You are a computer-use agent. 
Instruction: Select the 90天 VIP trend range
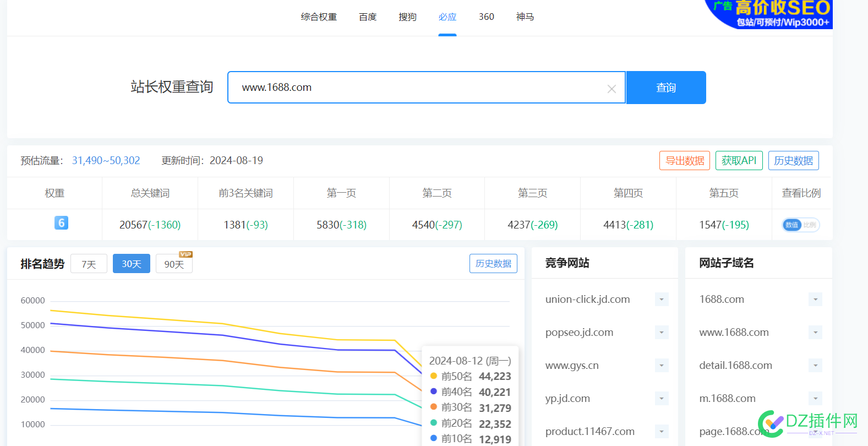tap(174, 264)
